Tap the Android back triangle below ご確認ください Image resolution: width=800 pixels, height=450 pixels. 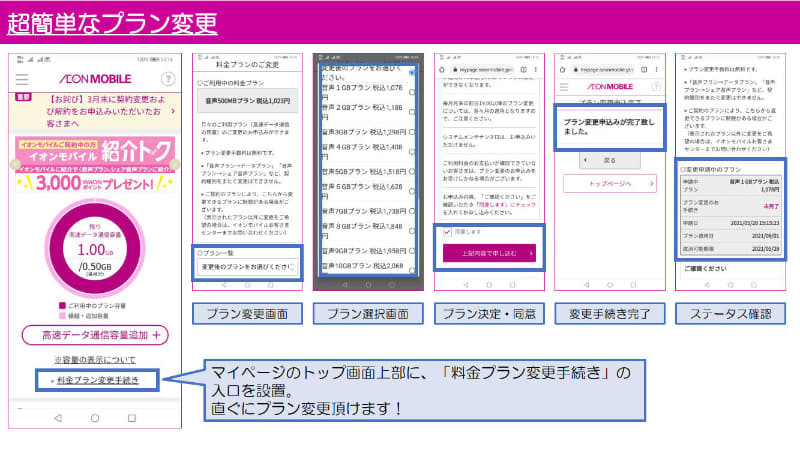click(707, 285)
